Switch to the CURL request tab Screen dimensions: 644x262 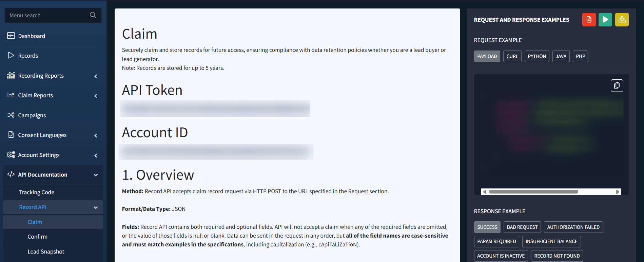pos(512,56)
